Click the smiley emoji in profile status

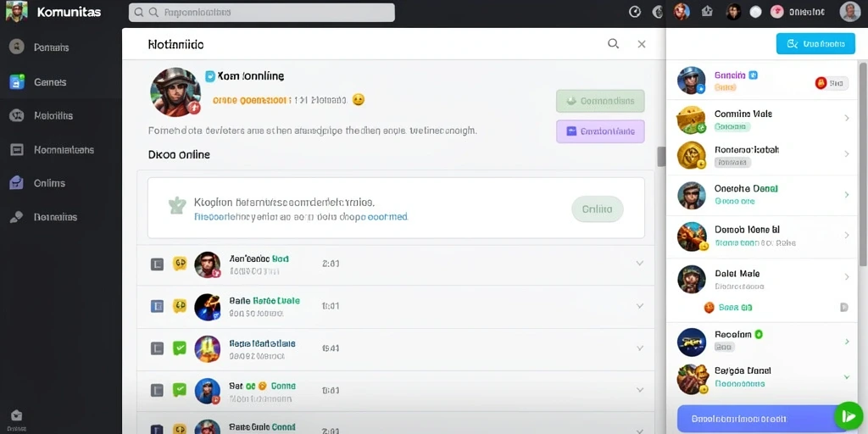pos(359,100)
